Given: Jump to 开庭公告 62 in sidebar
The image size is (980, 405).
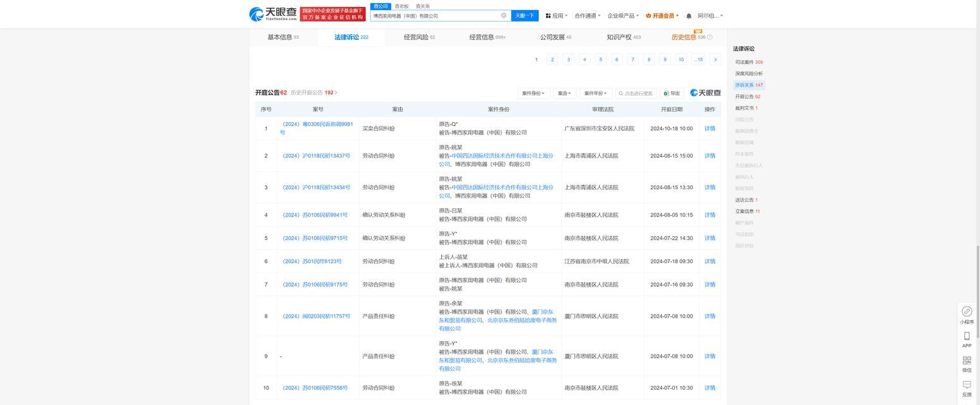Looking at the screenshot, I should point(748,97).
